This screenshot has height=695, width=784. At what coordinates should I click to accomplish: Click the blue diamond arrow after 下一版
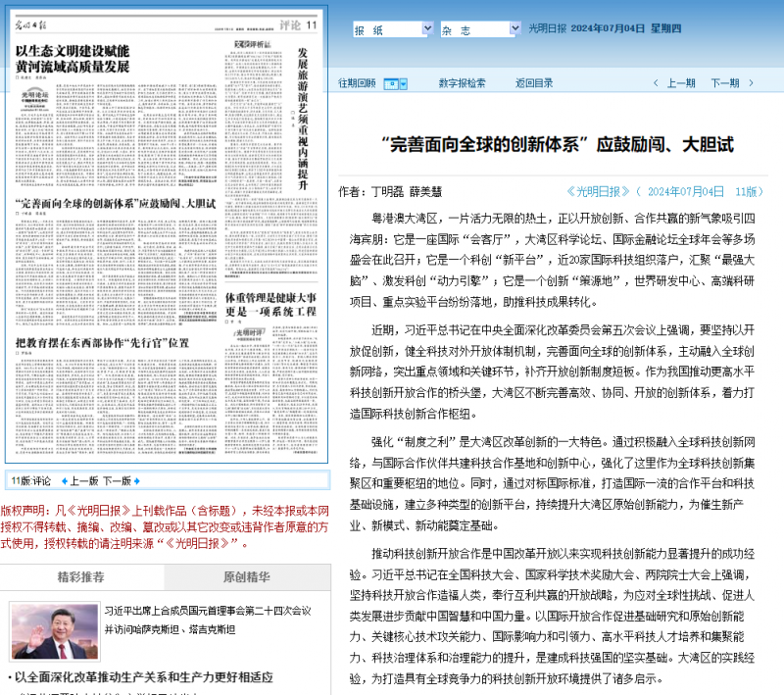click(137, 481)
